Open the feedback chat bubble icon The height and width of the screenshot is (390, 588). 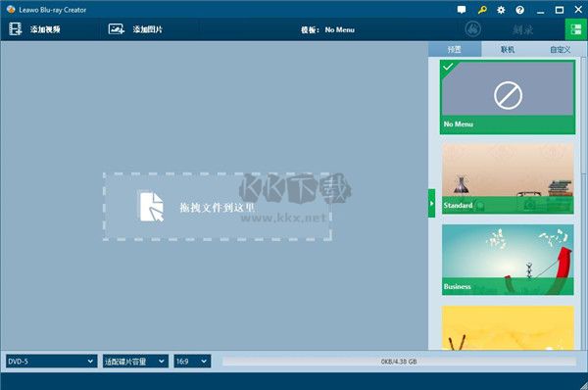(462, 10)
